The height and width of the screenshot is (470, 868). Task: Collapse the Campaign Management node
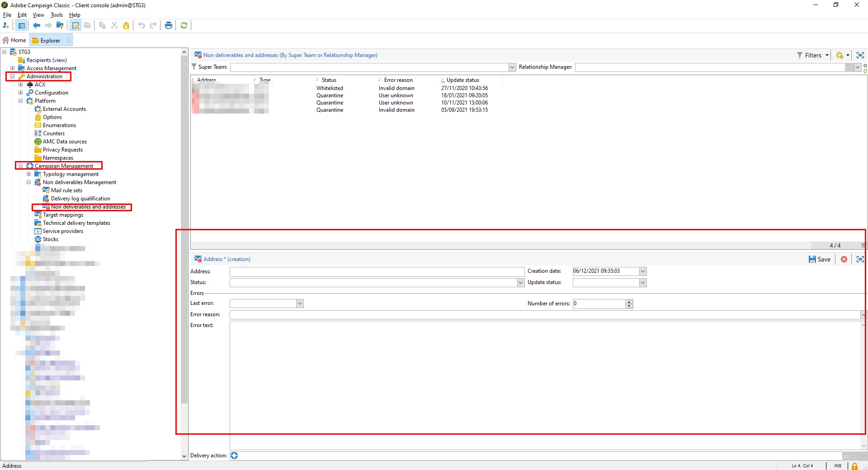pyautogui.click(x=21, y=166)
